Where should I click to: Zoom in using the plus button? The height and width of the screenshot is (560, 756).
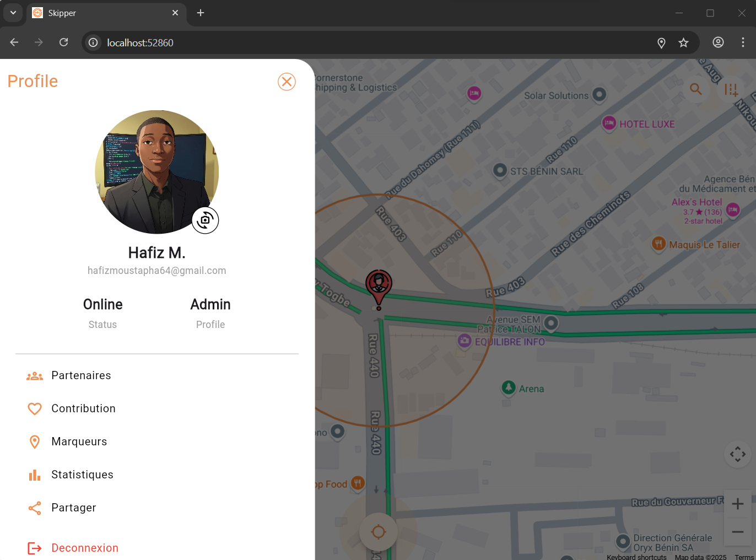tap(738, 503)
